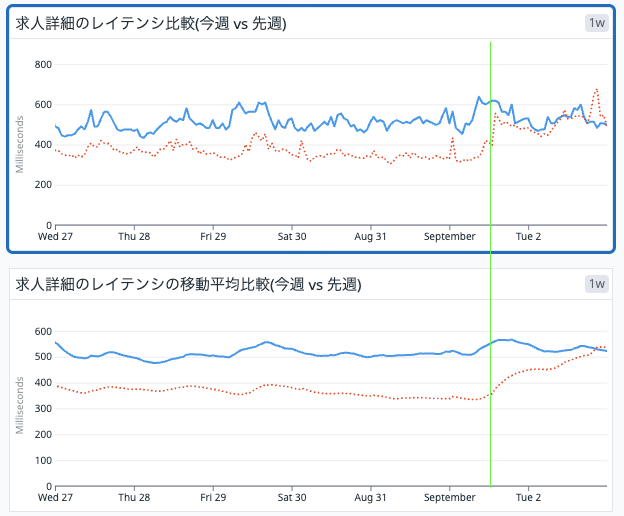Select September tick on top graph axis
624x516 pixels.
pyautogui.click(x=449, y=236)
